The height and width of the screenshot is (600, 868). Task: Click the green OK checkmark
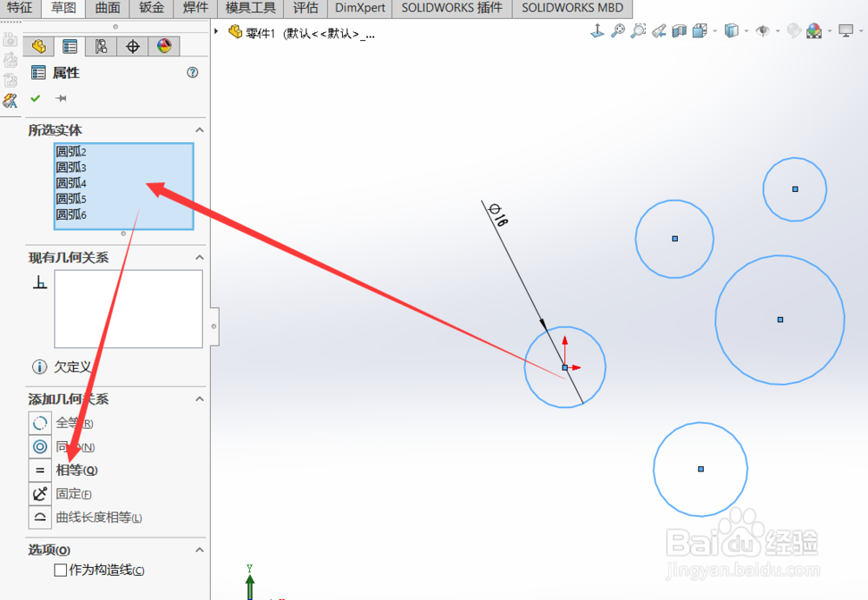pos(35,97)
